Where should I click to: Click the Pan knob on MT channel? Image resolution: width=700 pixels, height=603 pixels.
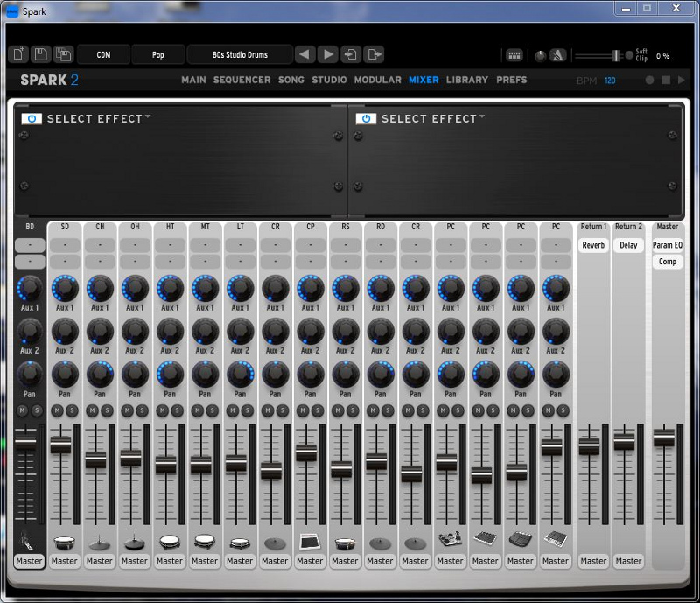(206, 375)
